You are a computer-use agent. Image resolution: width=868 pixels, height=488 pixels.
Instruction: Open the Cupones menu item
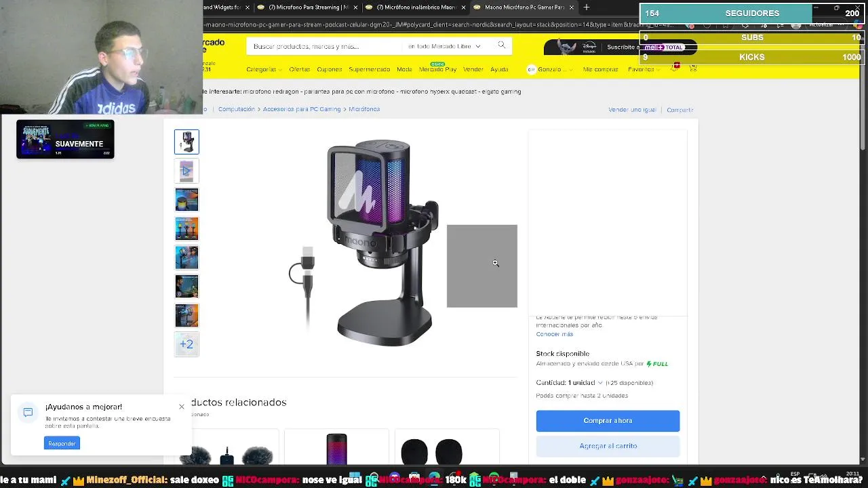pyautogui.click(x=330, y=69)
